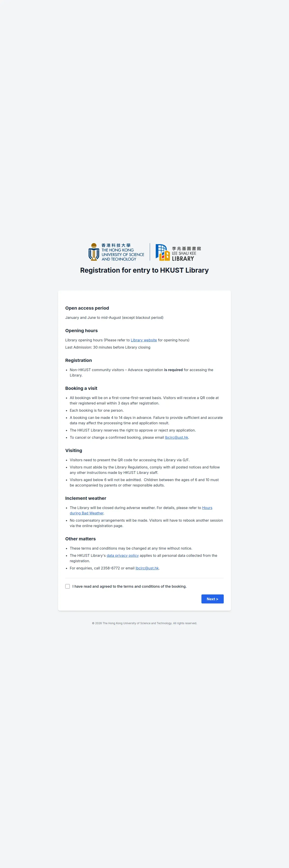Image resolution: width=289 pixels, height=868 pixels.
Task: Click the 'Registration for entry to HKUST Library' title
Action: 144,270
